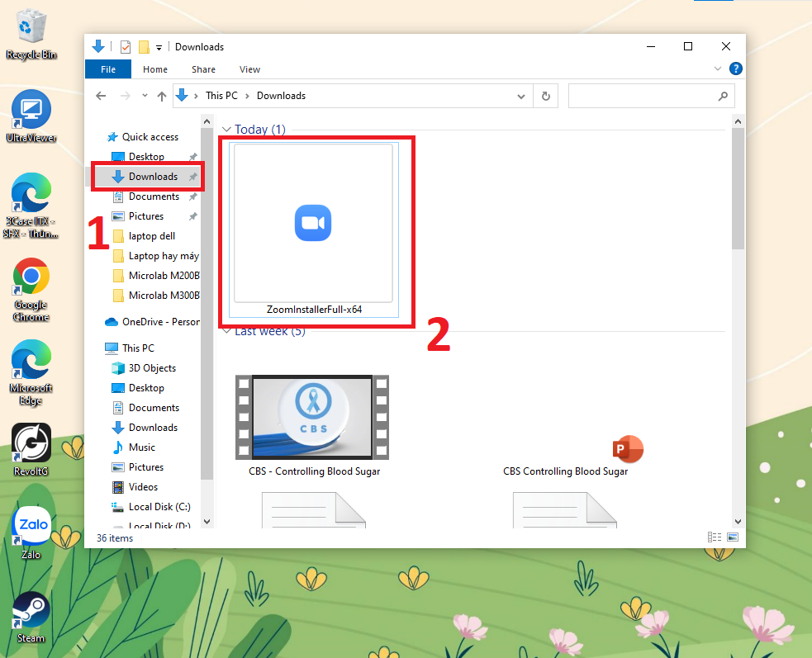The width and height of the screenshot is (812, 658).
Task: Select Downloads under This PC
Action: click(154, 427)
